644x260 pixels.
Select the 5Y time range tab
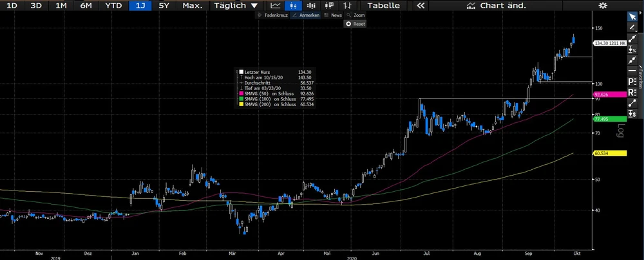(x=164, y=6)
